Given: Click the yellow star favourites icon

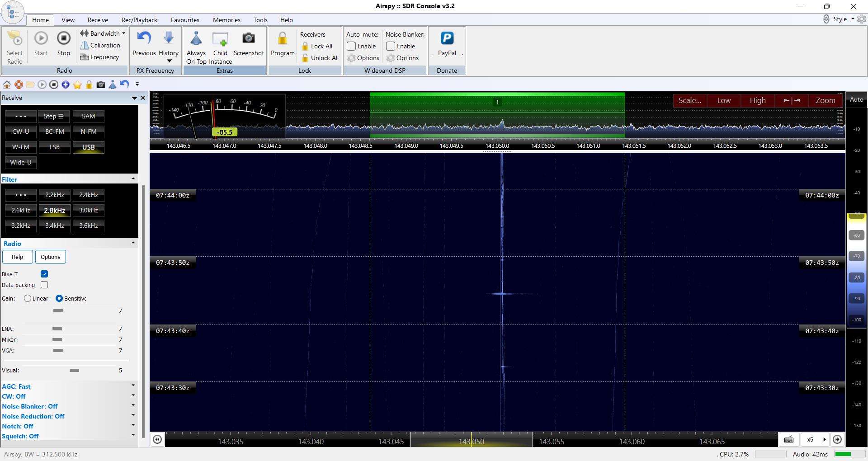Looking at the screenshot, I should point(77,85).
